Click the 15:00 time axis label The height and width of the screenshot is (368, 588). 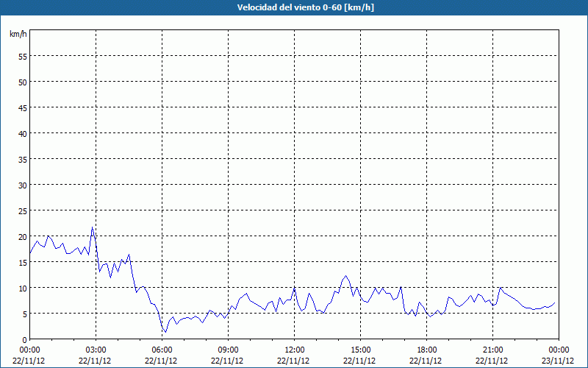(360, 350)
